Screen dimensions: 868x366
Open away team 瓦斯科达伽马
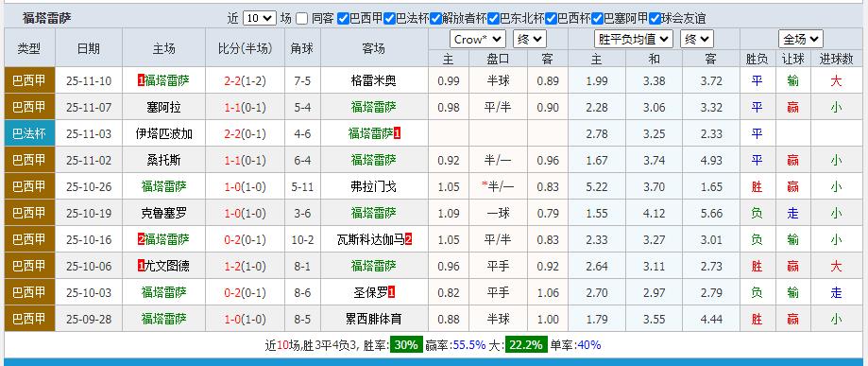371,239
